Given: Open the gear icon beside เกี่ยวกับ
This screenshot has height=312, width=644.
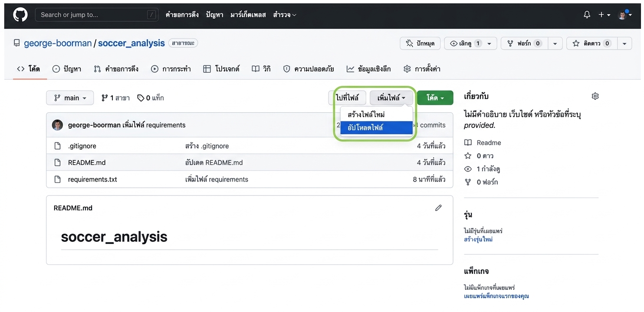Looking at the screenshot, I should [595, 96].
